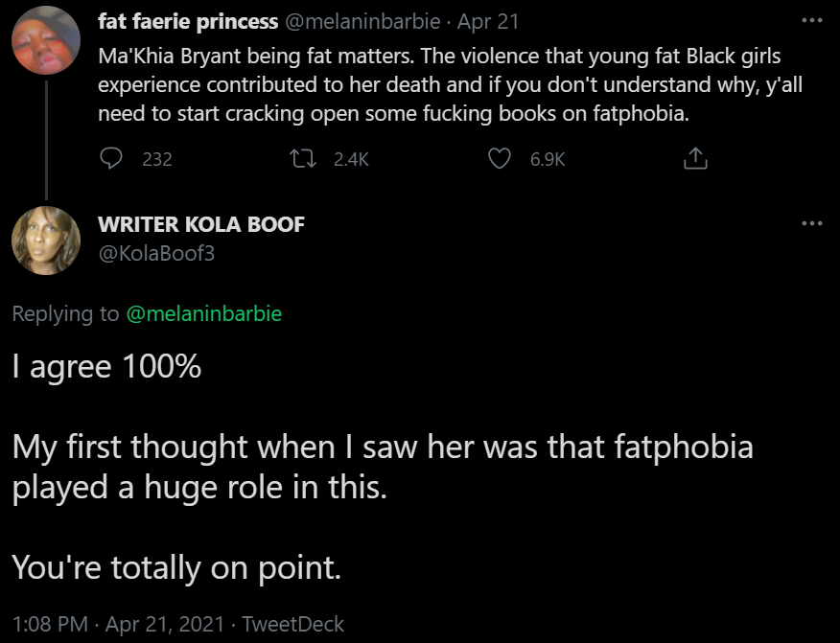
Task: Select the first tweet's body text
Action: (450, 84)
